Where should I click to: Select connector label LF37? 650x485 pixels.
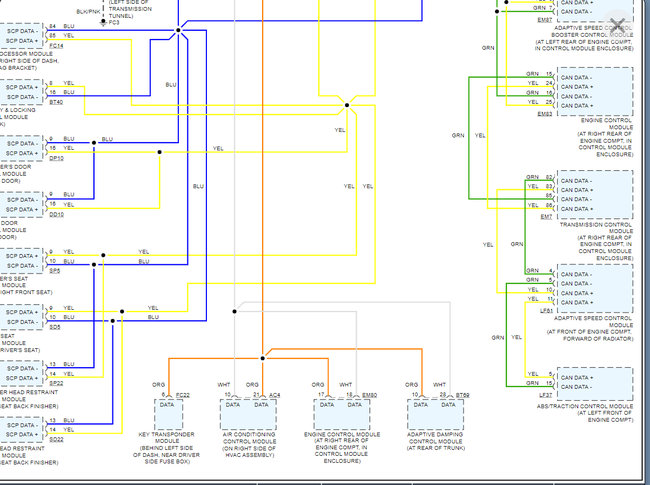pyautogui.click(x=546, y=395)
